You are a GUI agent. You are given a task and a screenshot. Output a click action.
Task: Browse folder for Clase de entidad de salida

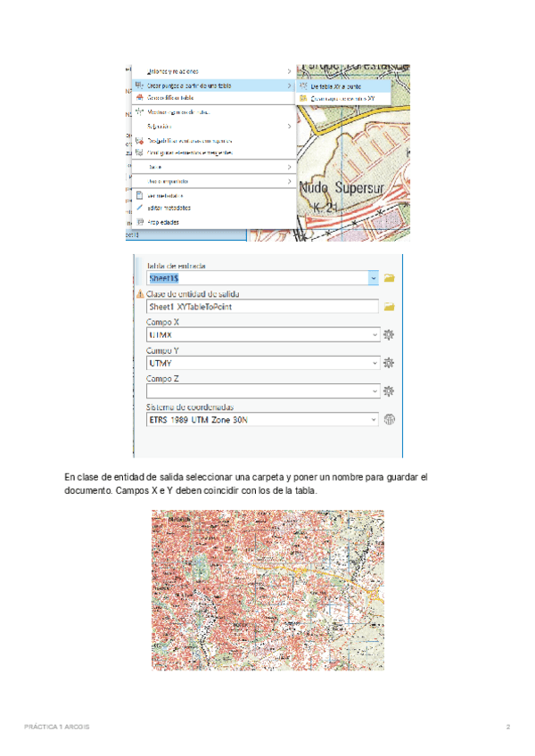click(390, 307)
